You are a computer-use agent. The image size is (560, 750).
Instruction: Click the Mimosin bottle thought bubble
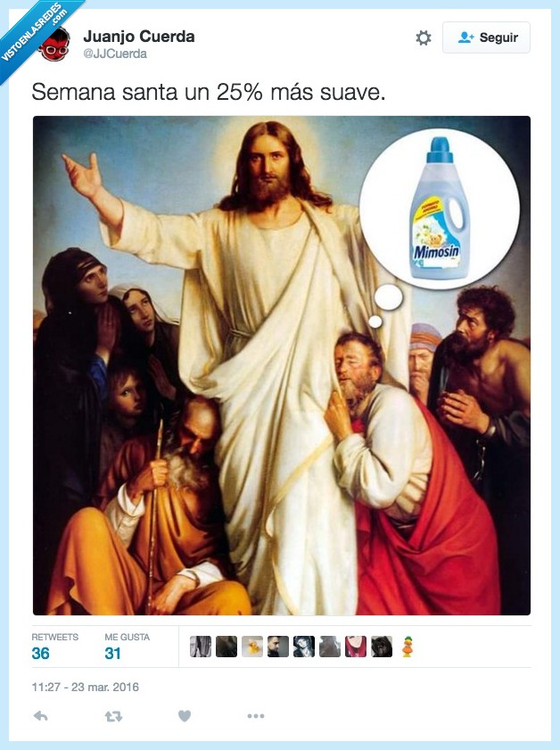pyautogui.click(x=439, y=209)
